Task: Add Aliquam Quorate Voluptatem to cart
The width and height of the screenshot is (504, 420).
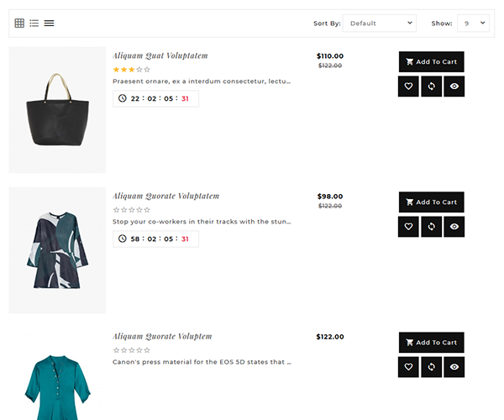Action: tap(432, 202)
